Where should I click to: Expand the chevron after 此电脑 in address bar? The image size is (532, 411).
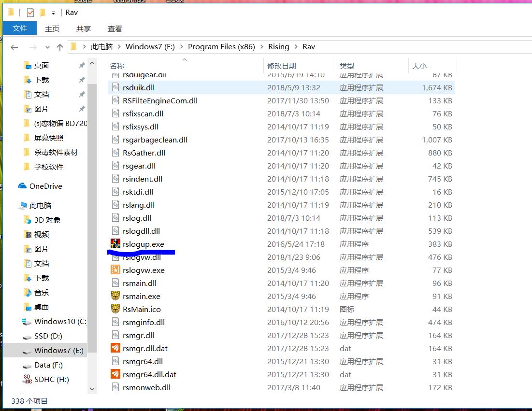[119, 47]
